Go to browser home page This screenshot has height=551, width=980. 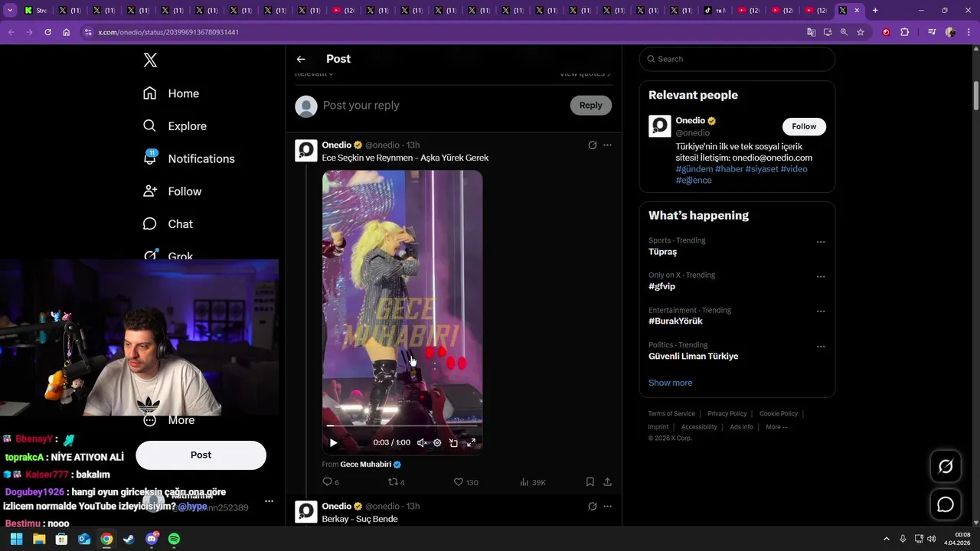pos(67,32)
